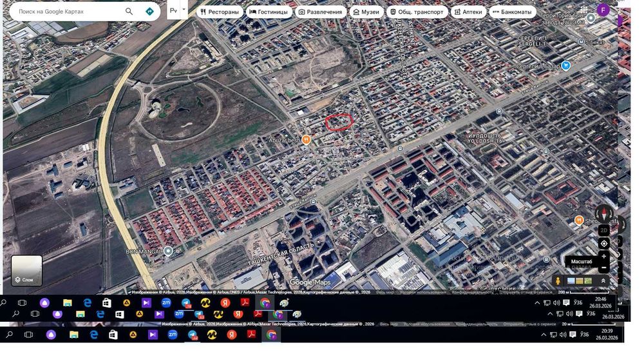The image size is (644, 363).
Task: Select the Аптеки category chip
Action: 468,12
